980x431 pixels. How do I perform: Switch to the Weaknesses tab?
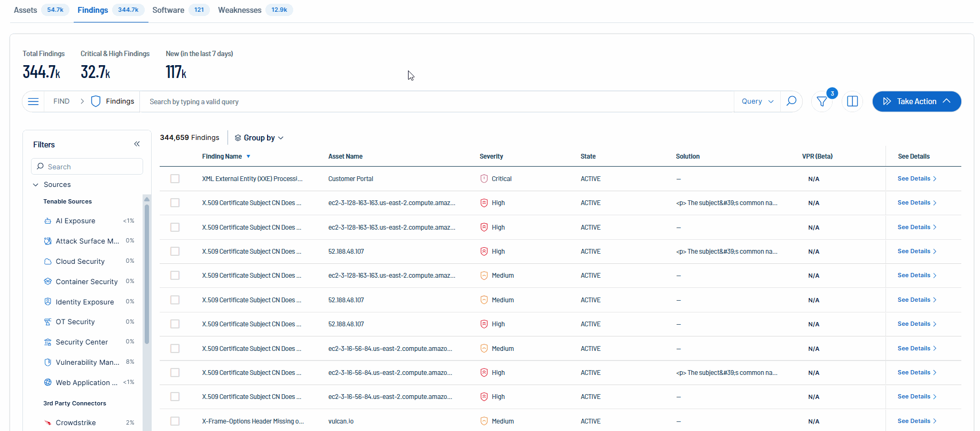click(240, 10)
